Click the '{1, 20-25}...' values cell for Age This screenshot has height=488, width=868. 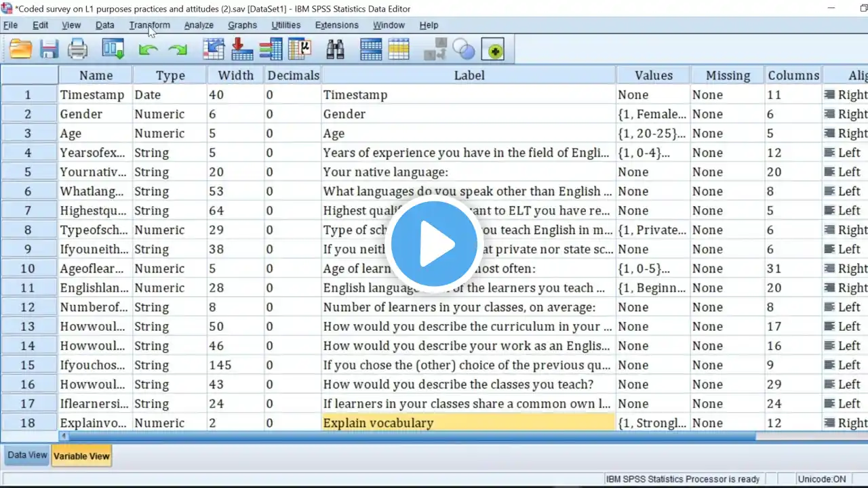[x=654, y=134]
